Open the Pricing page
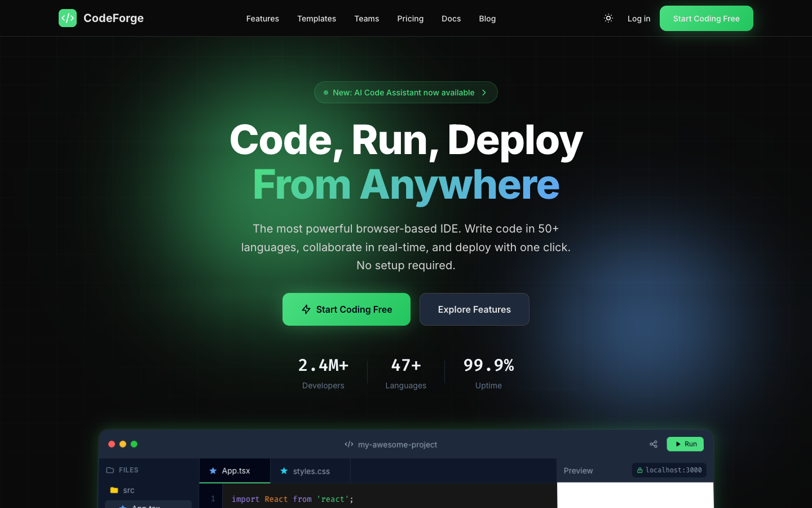The image size is (812, 508). (x=410, y=19)
